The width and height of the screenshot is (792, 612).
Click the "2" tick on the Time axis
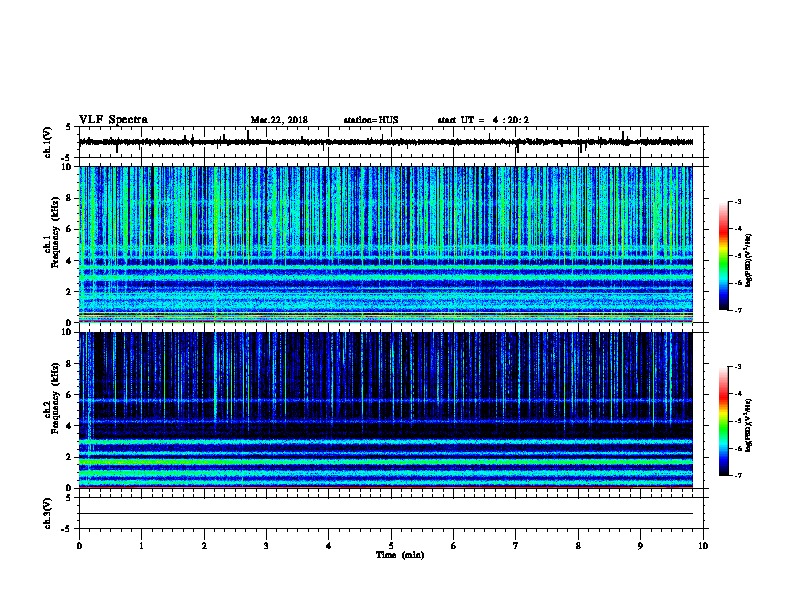coord(204,546)
